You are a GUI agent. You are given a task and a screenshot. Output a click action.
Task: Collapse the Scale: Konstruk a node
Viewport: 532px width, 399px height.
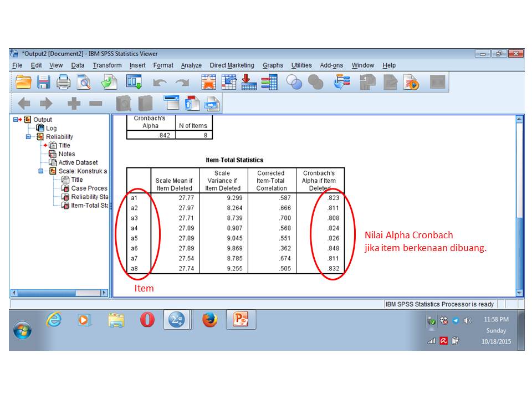click(x=40, y=171)
